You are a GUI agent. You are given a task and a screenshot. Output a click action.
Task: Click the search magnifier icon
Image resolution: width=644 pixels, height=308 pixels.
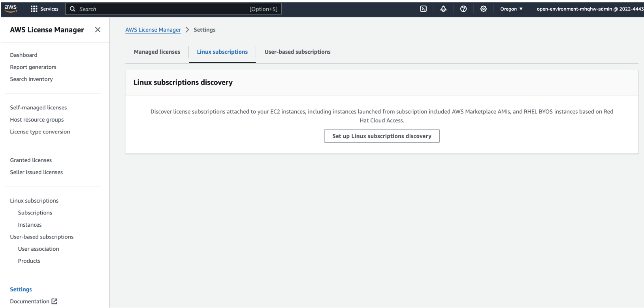[x=73, y=9]
